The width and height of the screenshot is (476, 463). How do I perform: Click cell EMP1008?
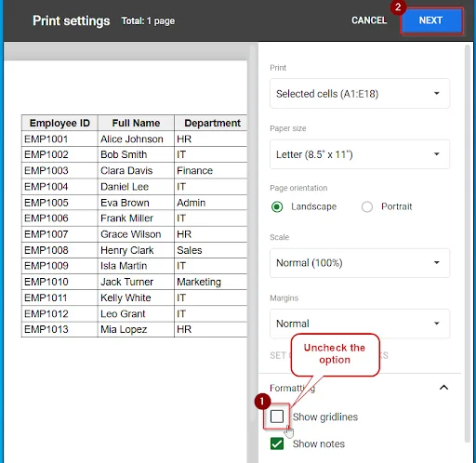click(59, 250)
